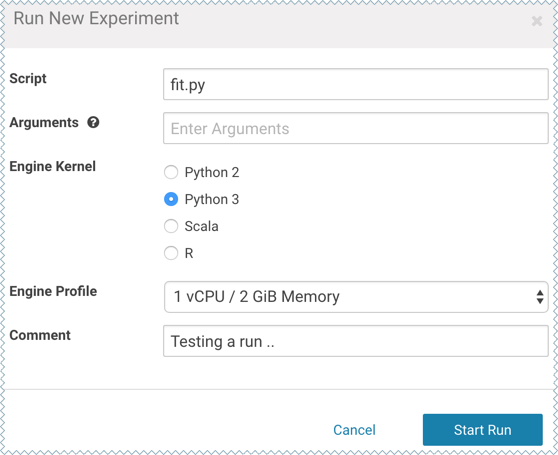558x455 pixels.
Task: Click the up-down arrows on Engine Profile select
Action: [x=540, y=297]
